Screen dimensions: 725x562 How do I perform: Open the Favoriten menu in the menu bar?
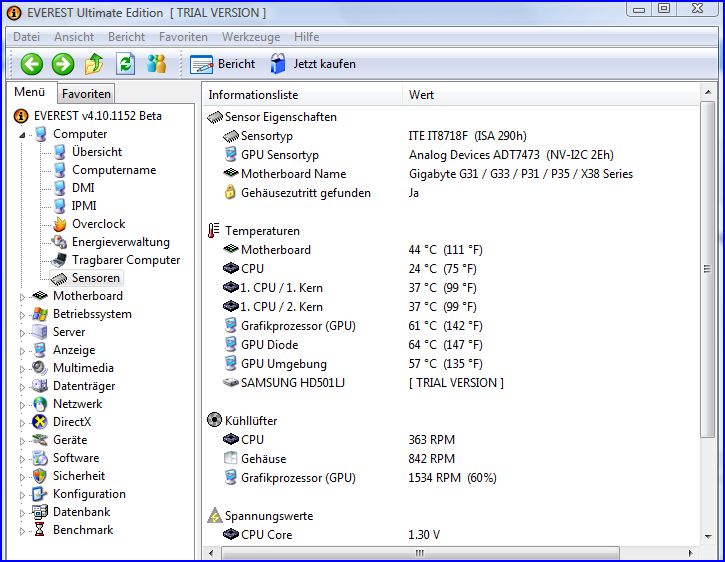tap(183, 37)
